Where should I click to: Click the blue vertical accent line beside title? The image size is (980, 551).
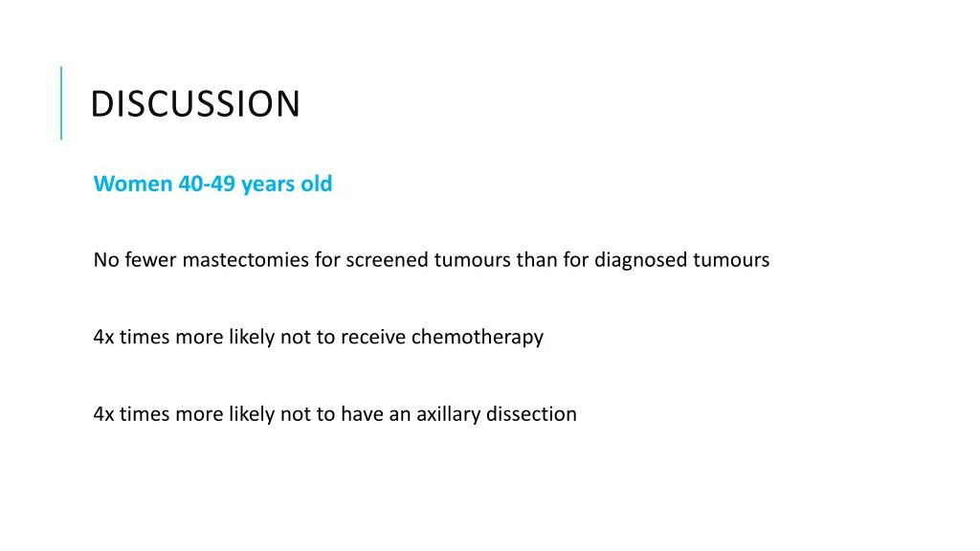(x=61, y=102)
